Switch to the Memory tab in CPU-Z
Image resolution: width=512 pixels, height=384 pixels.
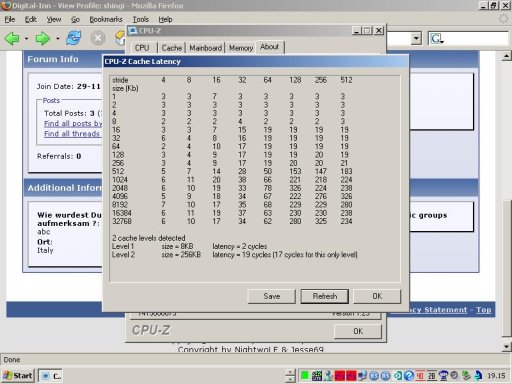[241, 48]
